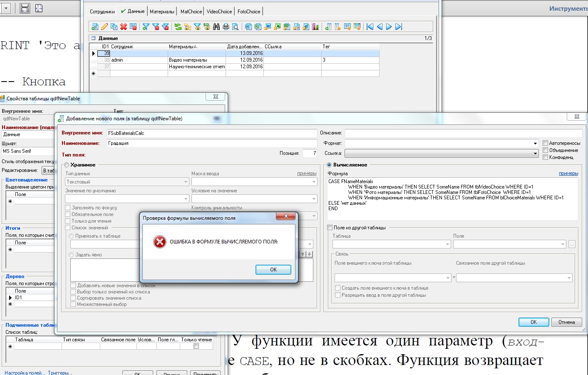Image resolution: width=588 pixels, height=375 pixels.
Task: Open the примеры link above the formula
Action: pyautogui.click(x=568, y=174)
